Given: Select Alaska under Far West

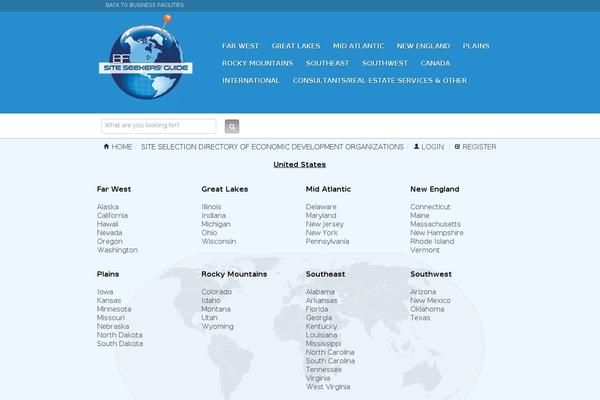Looking at the screenshot, I should point(108,207).
